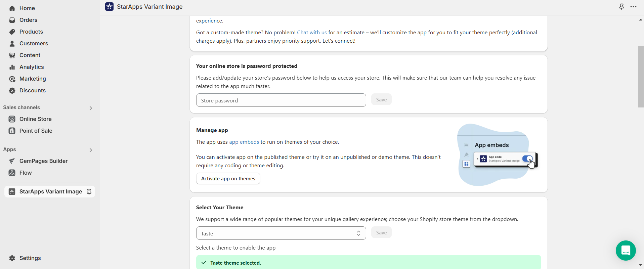The height and width of the screenshot is (269, 644).
Task: Open Customers in the sidebar
Action: [34, 44]
